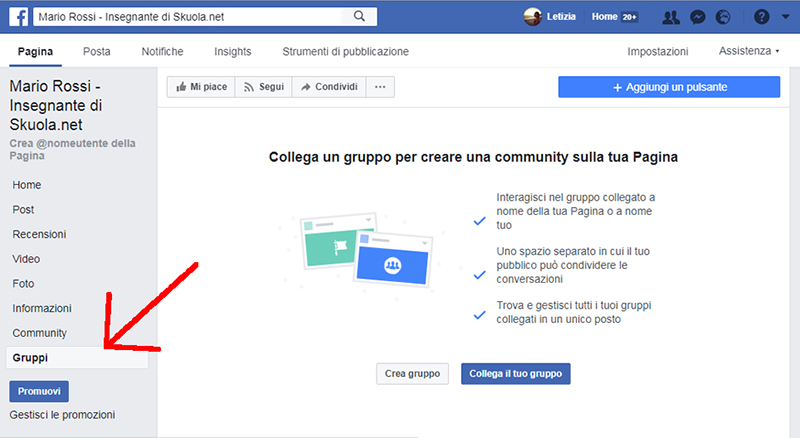
Task: Click into the Facebook search field
Action: tap(190, 17)
